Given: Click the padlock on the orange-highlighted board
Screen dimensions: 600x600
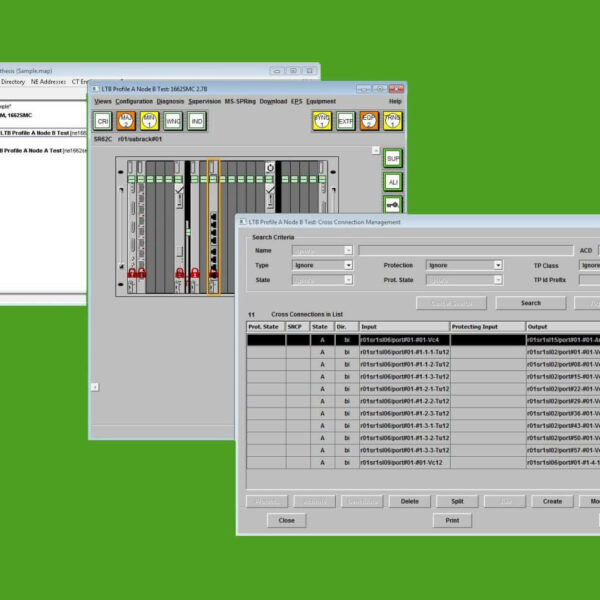Looking at the screenshot, I should pyautogui.click(x=214, y=273).
